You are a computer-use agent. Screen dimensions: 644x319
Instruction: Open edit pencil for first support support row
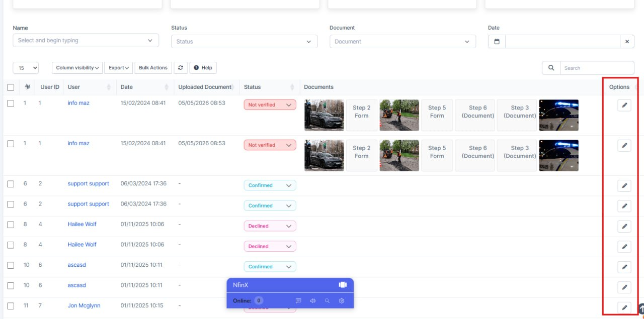(x=624, y=186)
